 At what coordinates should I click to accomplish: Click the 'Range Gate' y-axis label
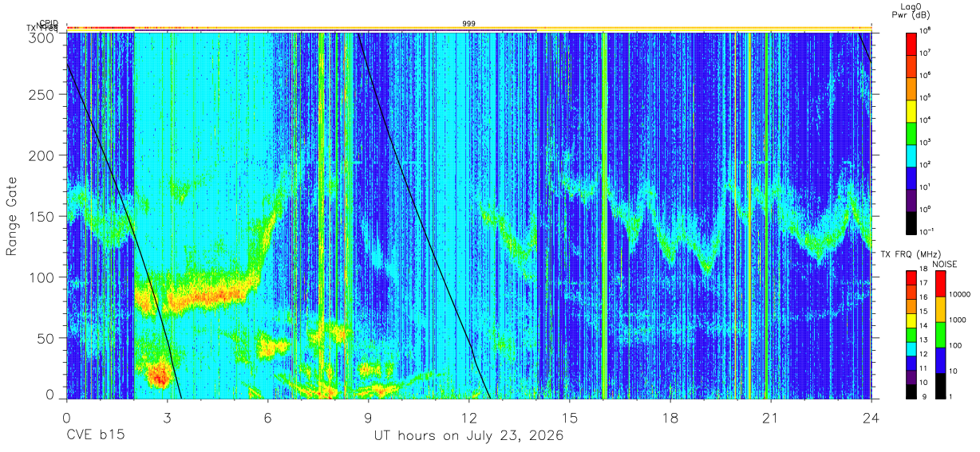click(x=12, y=215)
